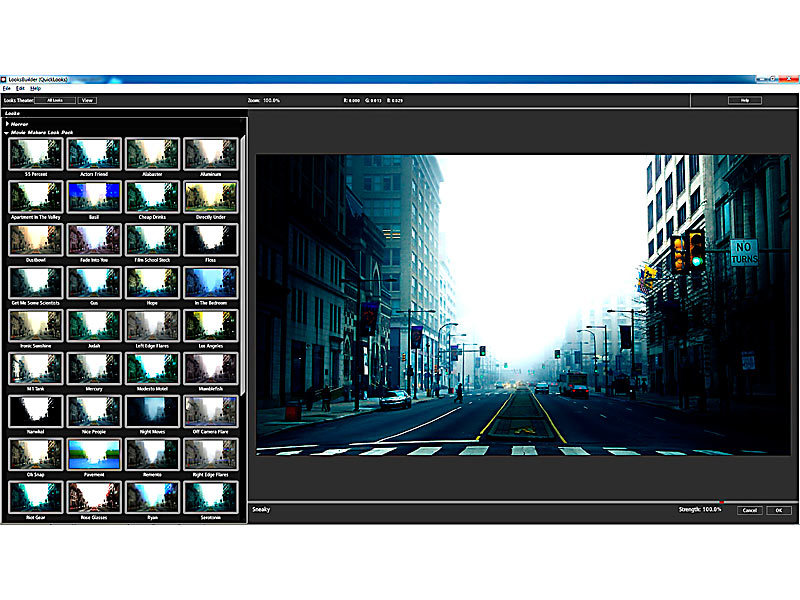Apply the Oh Snap look
The image size is (800, 600).
point(36,454)
